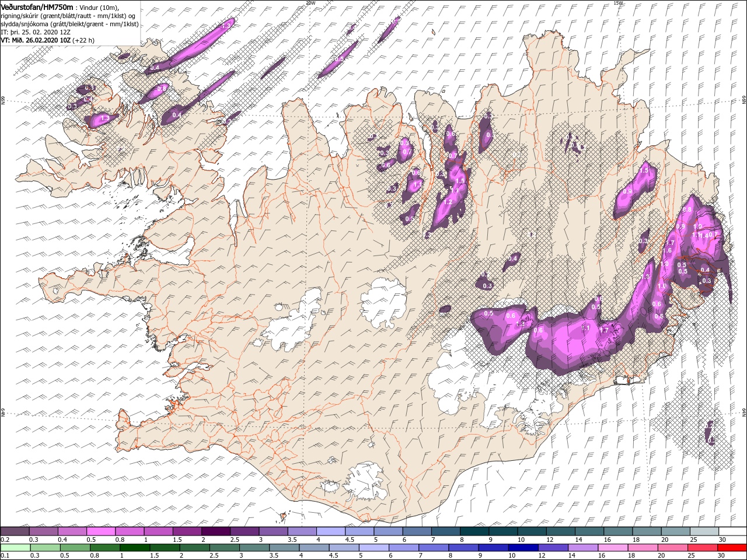Select the 3.5 gray-blue rain-scale swatch
Screen dimensions: 747x560
[284, 548]
